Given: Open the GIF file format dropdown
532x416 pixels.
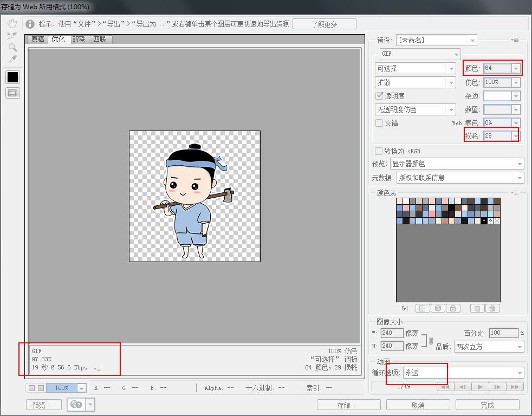Looking at the screenshot, I should (420, 54).
